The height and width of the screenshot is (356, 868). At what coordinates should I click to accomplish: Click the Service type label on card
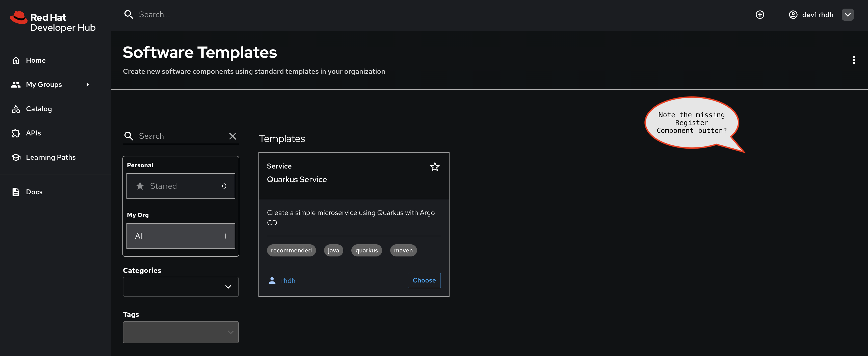pos(279,166)
